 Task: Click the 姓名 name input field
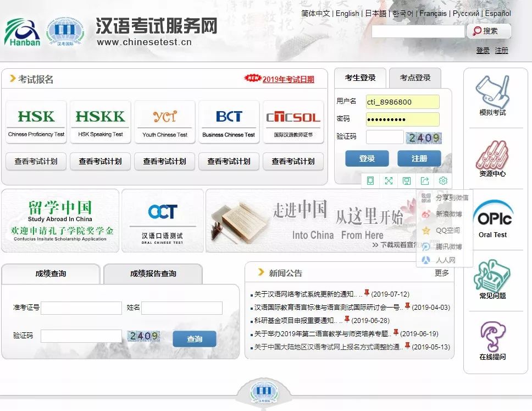click(x=182, y=308)
